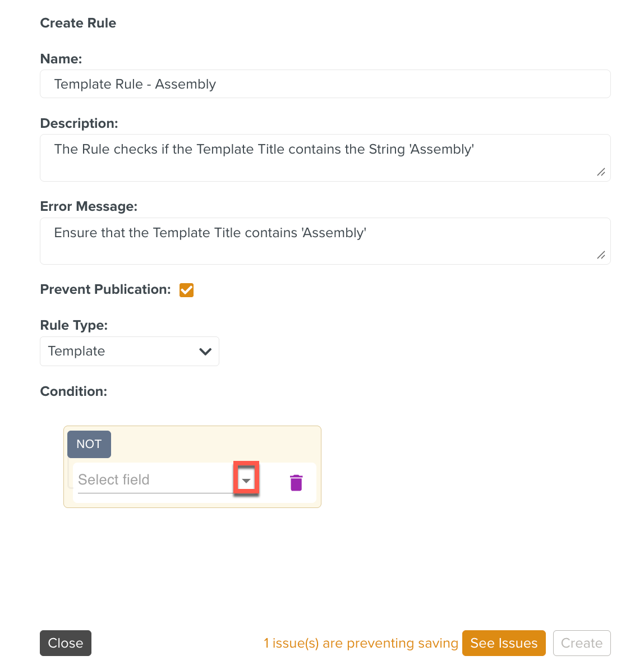Focus the Name input field

pyautogui.click(x=325, y=84)
